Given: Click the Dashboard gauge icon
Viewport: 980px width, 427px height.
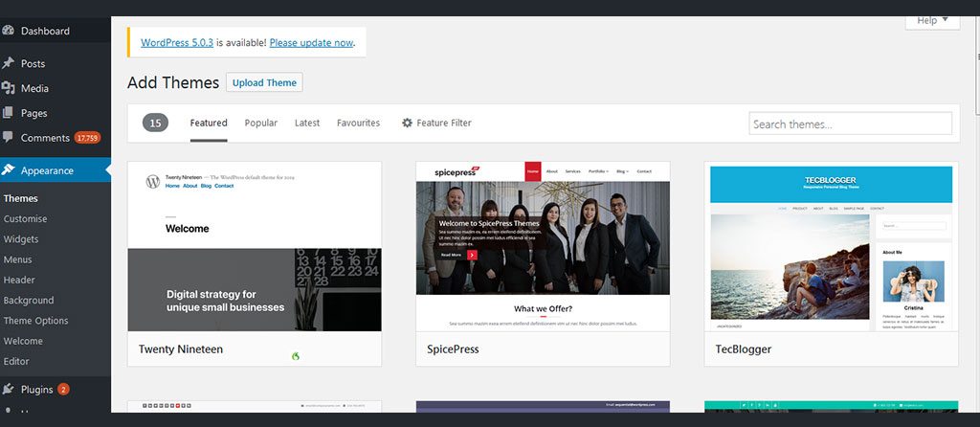Looking at the screenshot, I should (9, 31).
